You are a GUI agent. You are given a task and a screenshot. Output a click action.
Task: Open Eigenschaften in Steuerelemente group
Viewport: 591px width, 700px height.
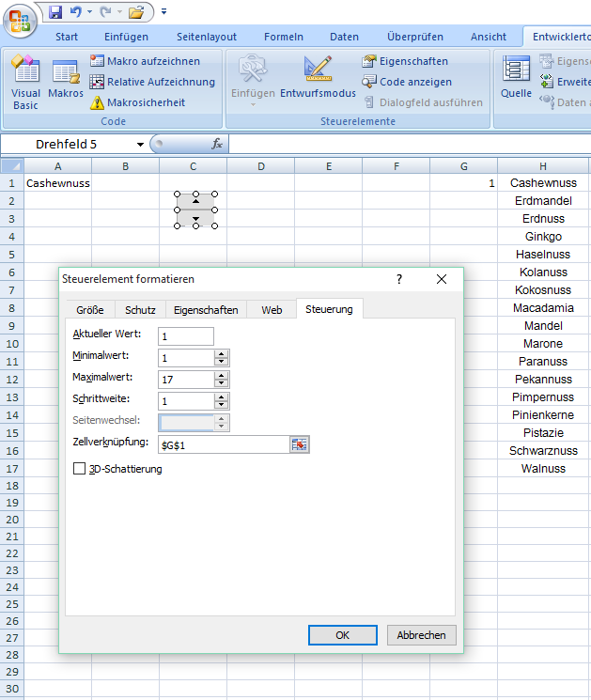coord(405,61)
